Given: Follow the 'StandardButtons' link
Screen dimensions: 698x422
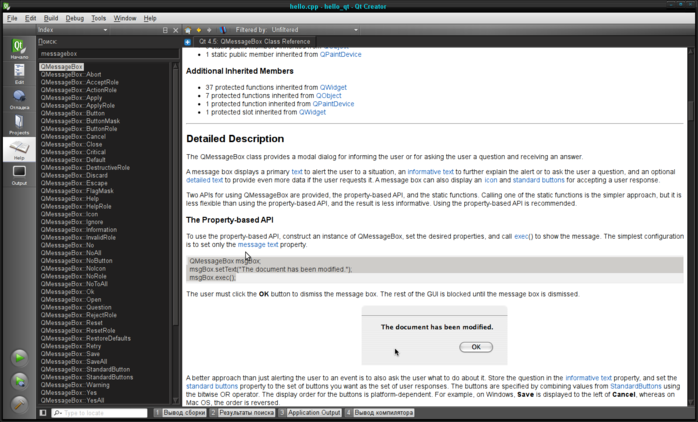Looking at the screenshot, I should tap(636, 386).
